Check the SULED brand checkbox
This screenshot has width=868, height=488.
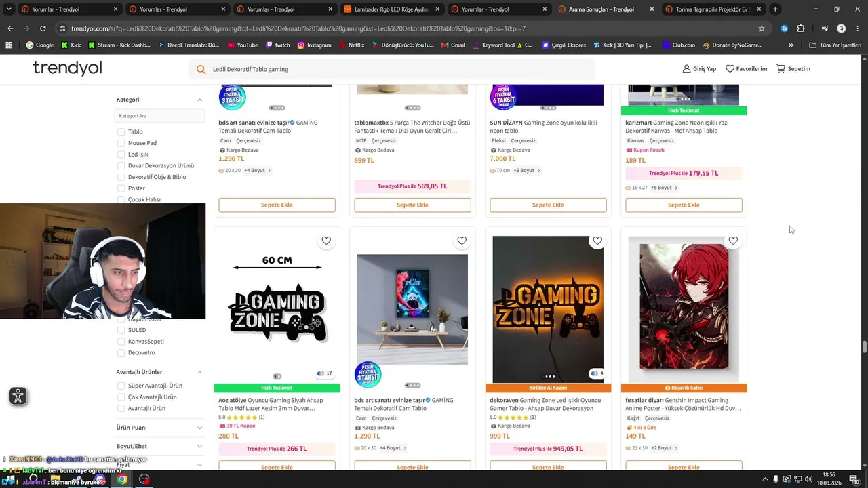tap(121, 330)
